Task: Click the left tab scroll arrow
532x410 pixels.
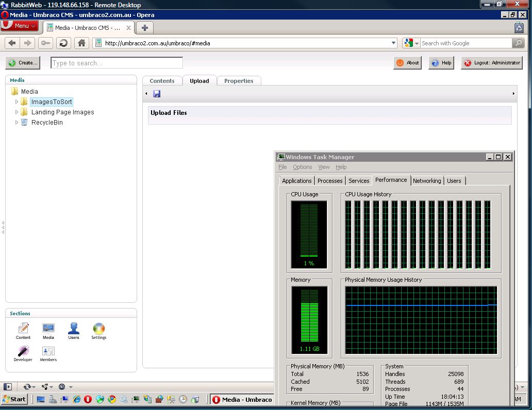Action: (146, 94)
